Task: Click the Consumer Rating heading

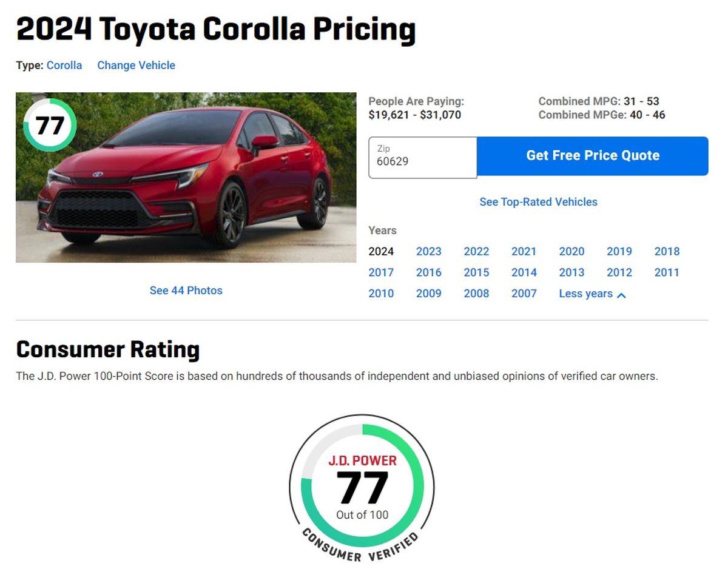Action: (108, 349)
